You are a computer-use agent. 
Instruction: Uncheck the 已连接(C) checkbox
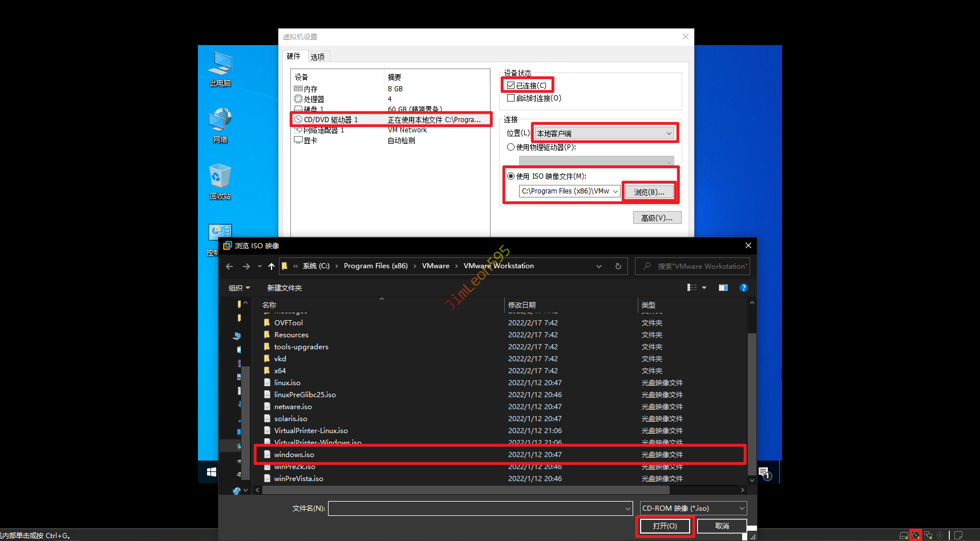click(x=511, y=86)
